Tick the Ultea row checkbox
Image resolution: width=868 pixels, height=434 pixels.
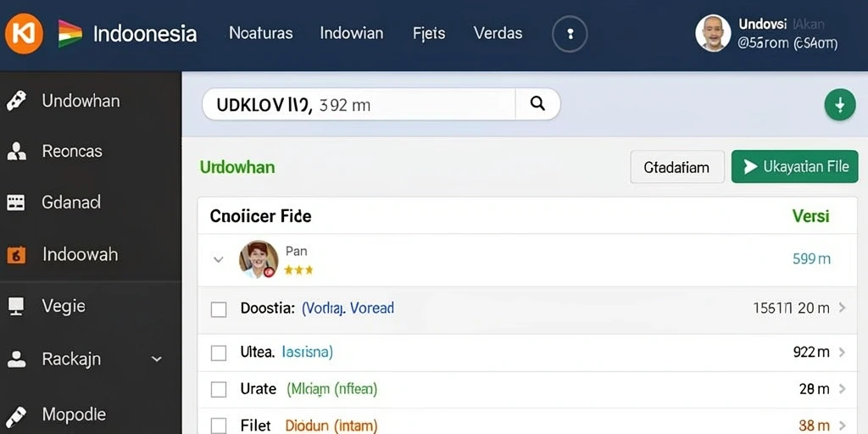219,353
